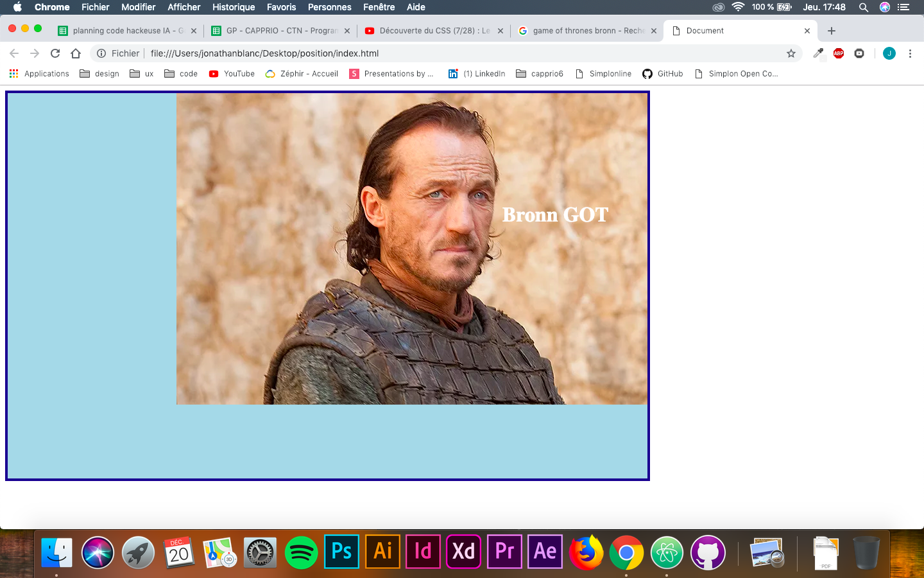Launch InDesign from the Dock
924x578 pixels.
(423, 552)
